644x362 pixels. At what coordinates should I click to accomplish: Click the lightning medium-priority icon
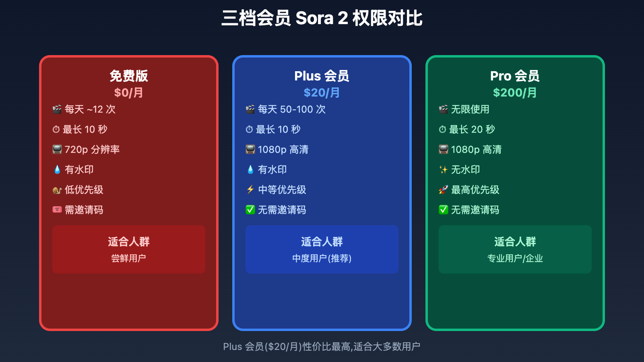[250, 189]
